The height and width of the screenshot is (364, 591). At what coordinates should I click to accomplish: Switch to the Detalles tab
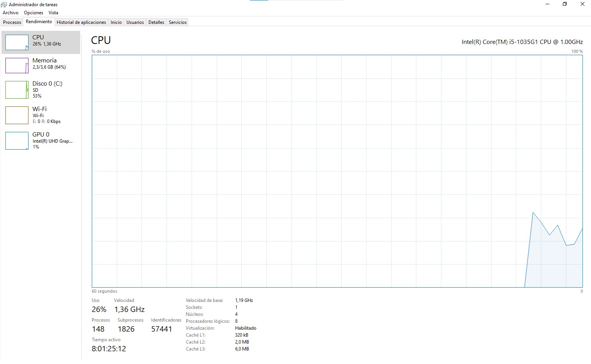(156, 22)
